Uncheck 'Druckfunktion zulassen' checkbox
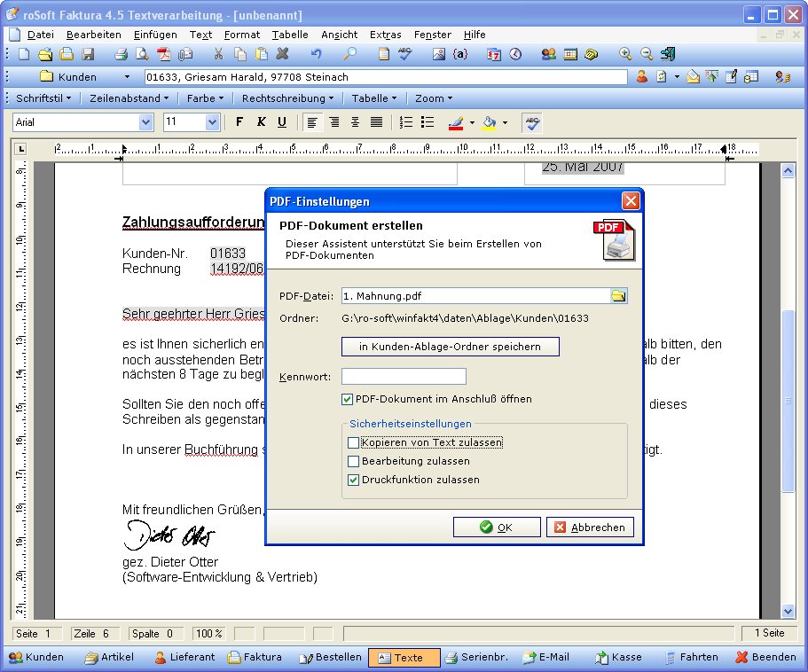 tap(354, 480)
